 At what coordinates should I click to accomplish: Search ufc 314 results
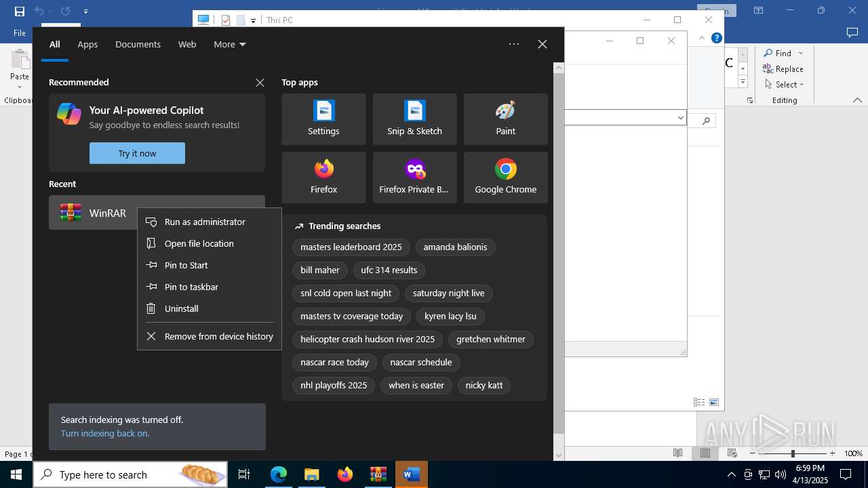point(389,270)
